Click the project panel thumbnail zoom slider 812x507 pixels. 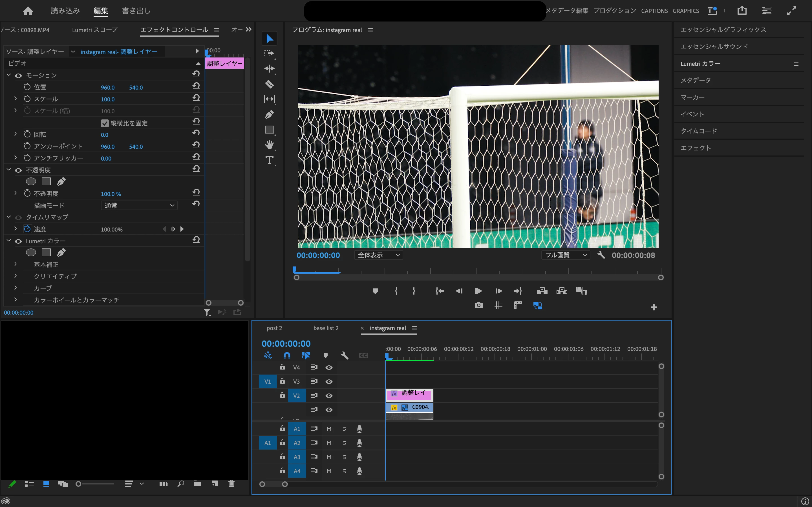(x=78, y=484)
